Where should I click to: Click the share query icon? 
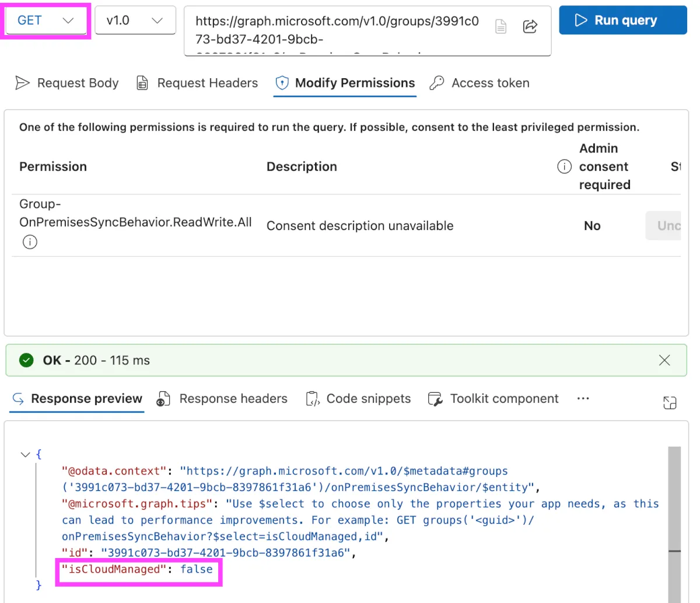[530, 26]
